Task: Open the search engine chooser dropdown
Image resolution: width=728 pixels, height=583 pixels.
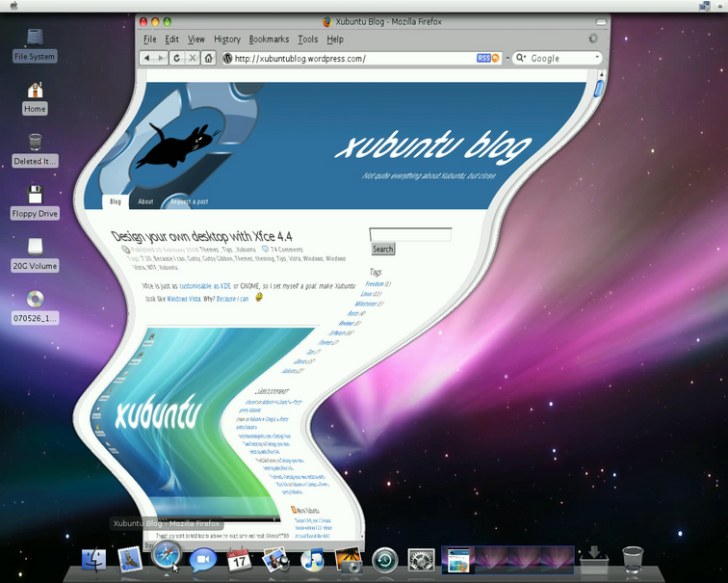Action: click(x=521, y=58)
